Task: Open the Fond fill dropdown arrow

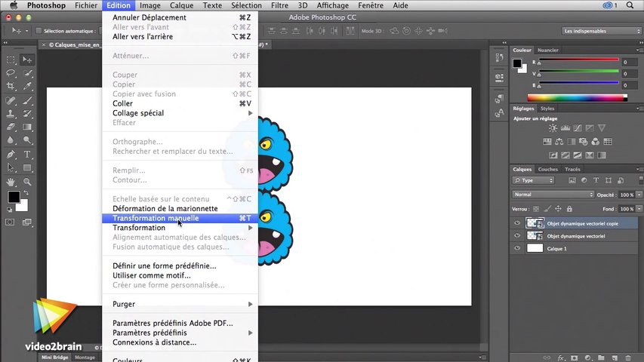Action: [639, 209]
